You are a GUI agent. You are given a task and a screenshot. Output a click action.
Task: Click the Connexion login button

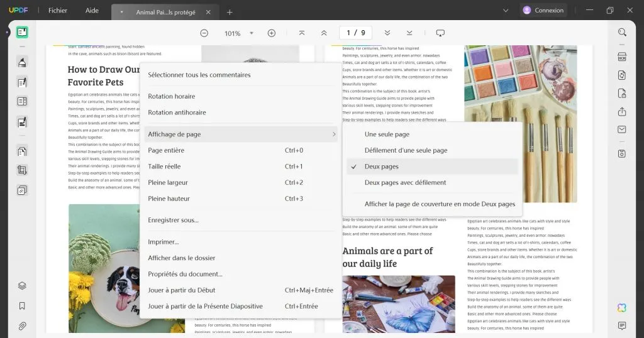tap(543, 10)
